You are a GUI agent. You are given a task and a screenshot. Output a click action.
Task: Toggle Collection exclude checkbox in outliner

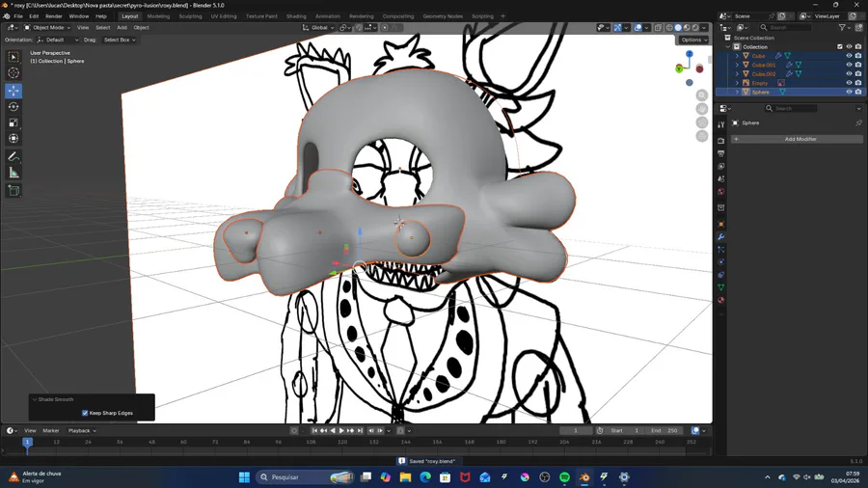pos(840,47)
